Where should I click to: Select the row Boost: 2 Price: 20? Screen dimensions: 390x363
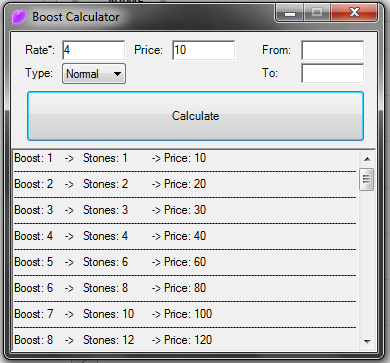click(x=185, y=184)
